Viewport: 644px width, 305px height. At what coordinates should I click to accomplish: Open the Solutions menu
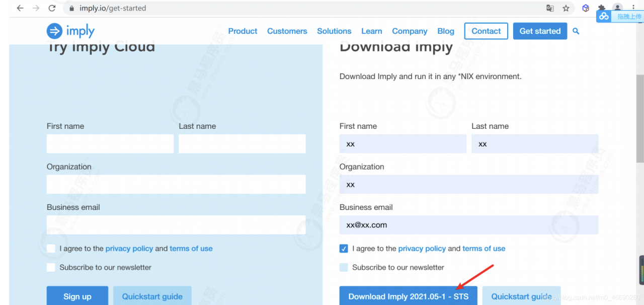334,31
